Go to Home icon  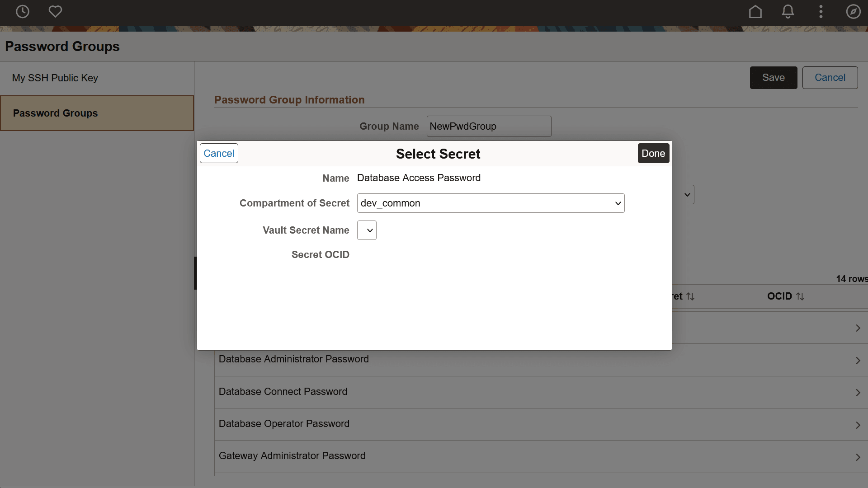pyautogui.click(x=755, y=12)
